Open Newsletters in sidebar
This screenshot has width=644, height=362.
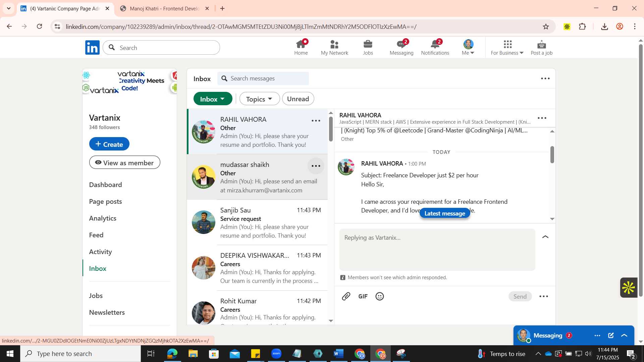tap(107, 312)
